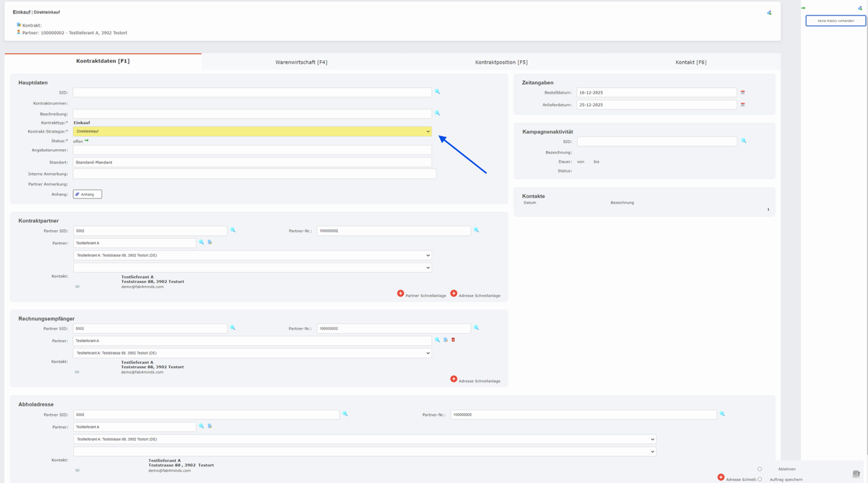Click into the Angebotsnummer input field
868x483 pixels.
coord(252,150)
